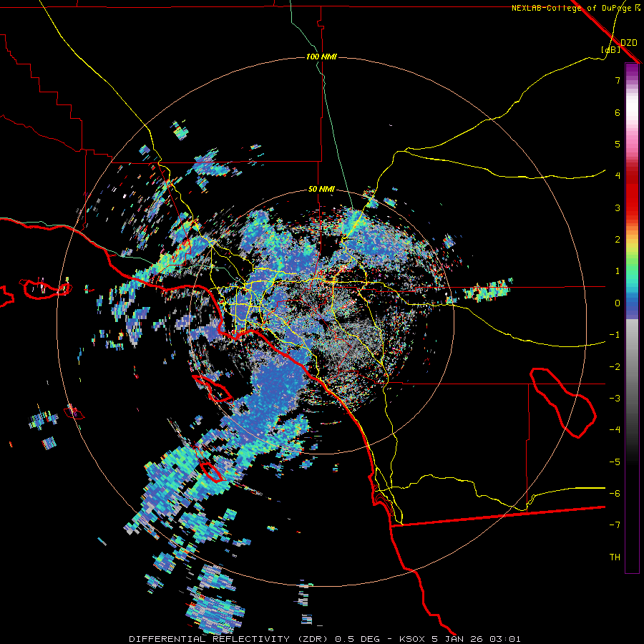The height and width of the screenshot is (644, 644).
Task: Select the "0" tick label on scale
Action: [618, 303]
